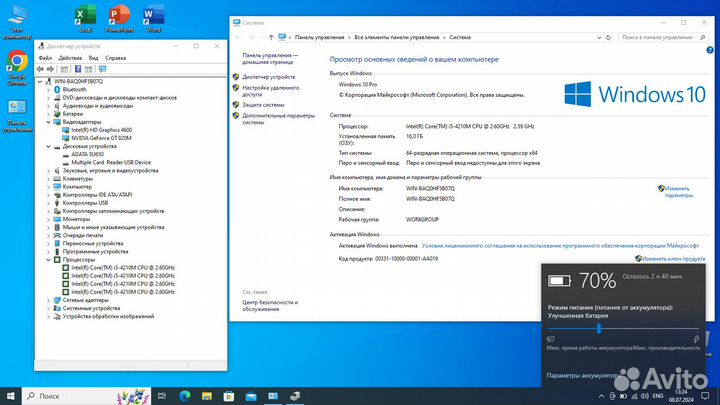Image resolution: width=720 pixels, height=405 pixels.
Task: Open Microsoft Store from taskbar
Action: tap(229, 396)
